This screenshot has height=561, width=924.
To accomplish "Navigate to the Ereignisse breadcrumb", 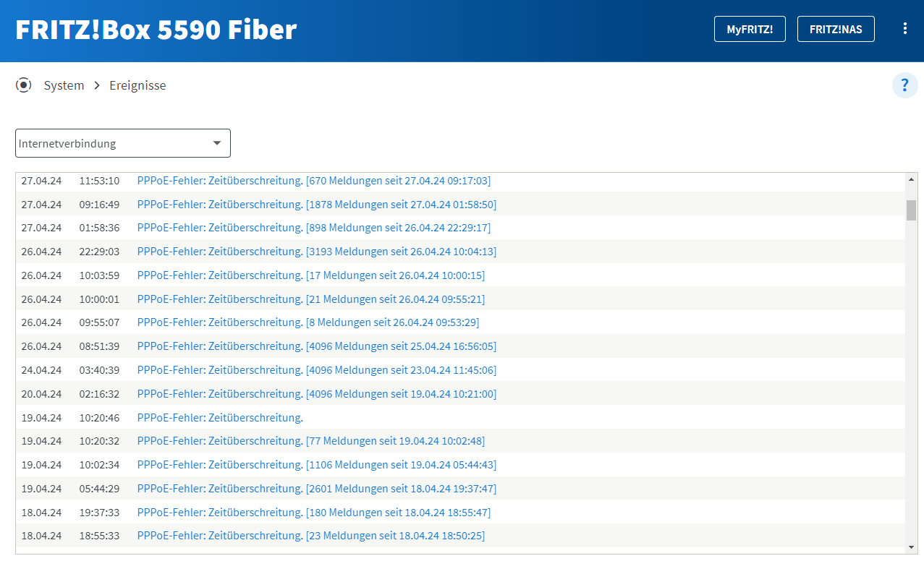I will click(137, 85).
